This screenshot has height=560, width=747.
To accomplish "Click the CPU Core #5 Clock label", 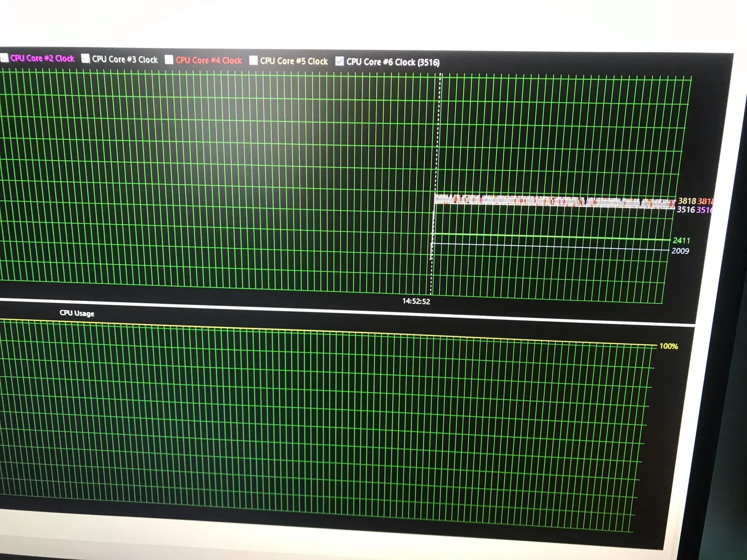I will click(294, 61).
